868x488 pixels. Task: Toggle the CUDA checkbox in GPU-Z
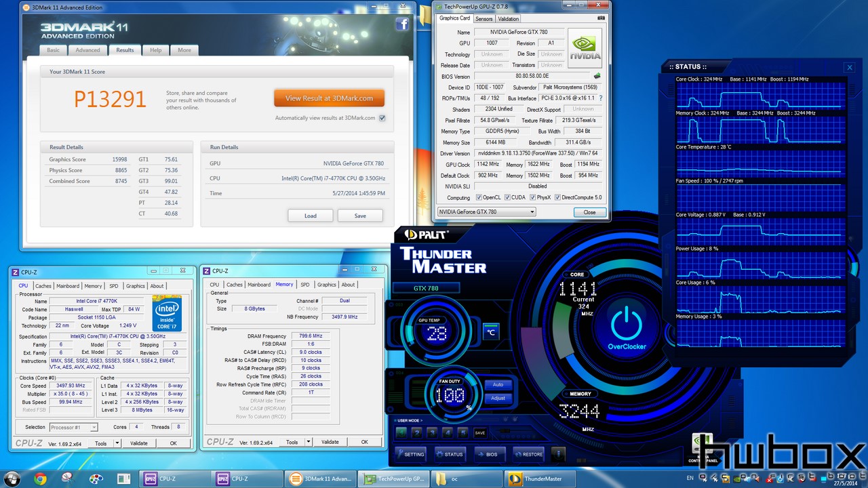point(508,198)
